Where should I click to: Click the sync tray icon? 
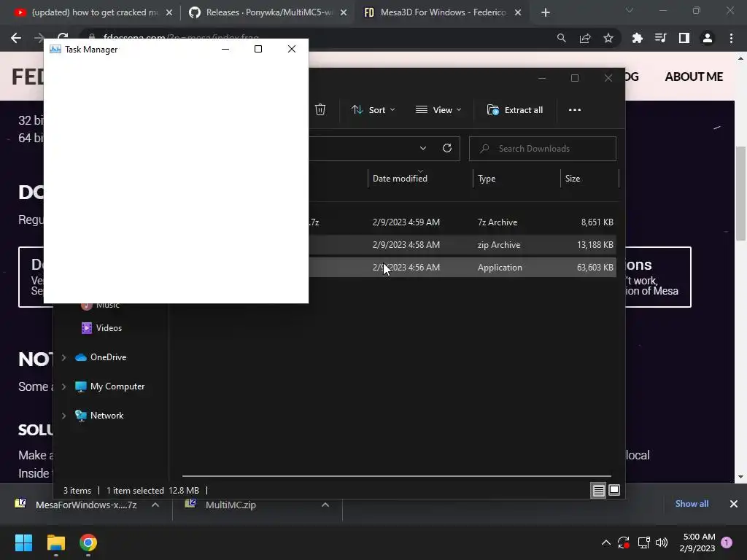point(624,542)
